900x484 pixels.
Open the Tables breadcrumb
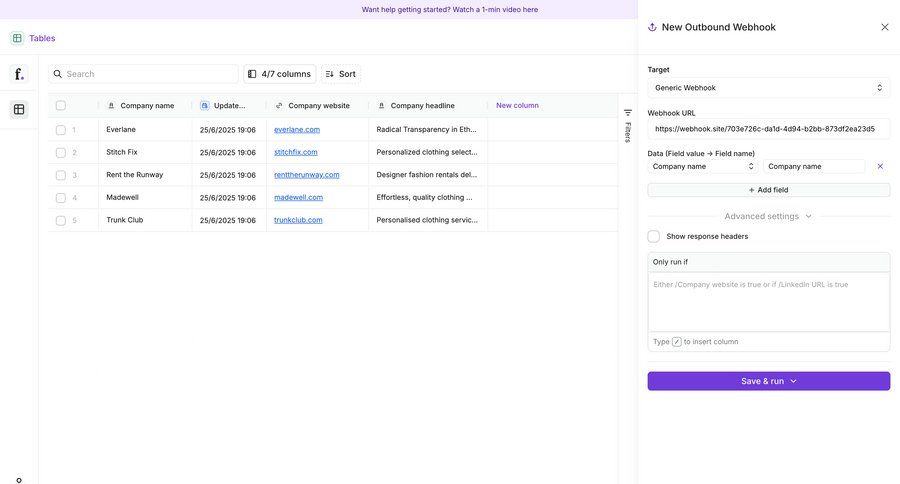coord(42,38)
